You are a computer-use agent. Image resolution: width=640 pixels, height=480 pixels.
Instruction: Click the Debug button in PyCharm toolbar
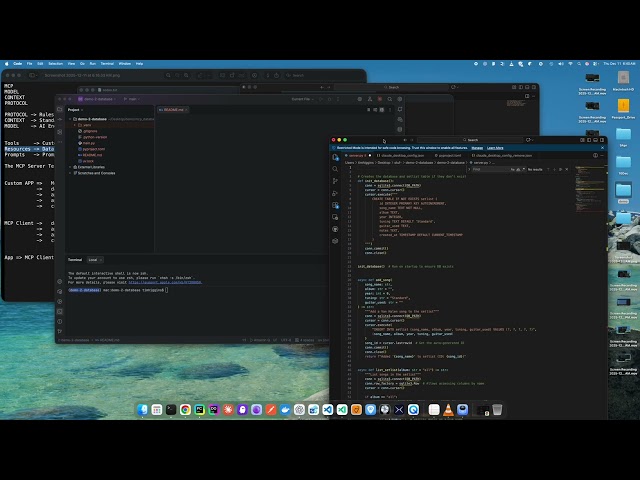click(329, 99)
